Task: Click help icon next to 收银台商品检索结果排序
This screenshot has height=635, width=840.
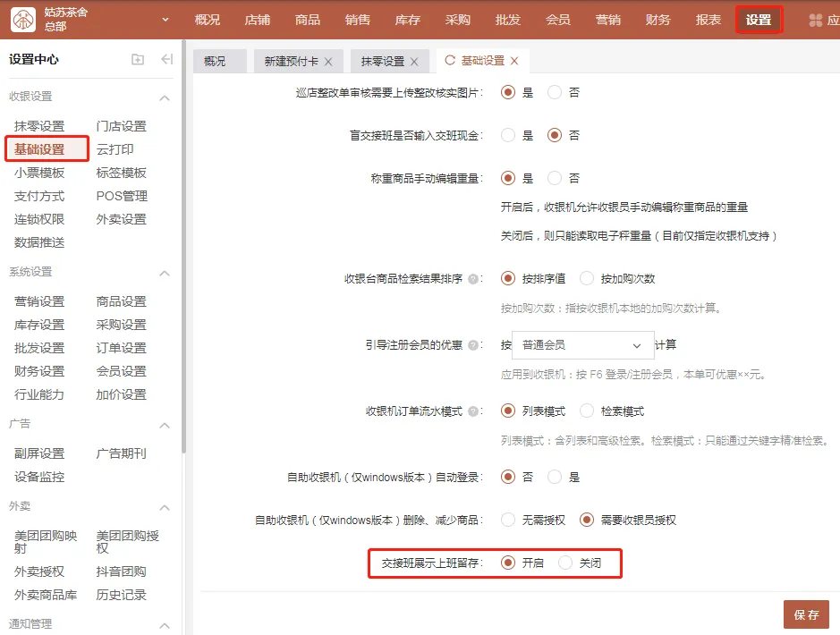Action: pos(472,279)
